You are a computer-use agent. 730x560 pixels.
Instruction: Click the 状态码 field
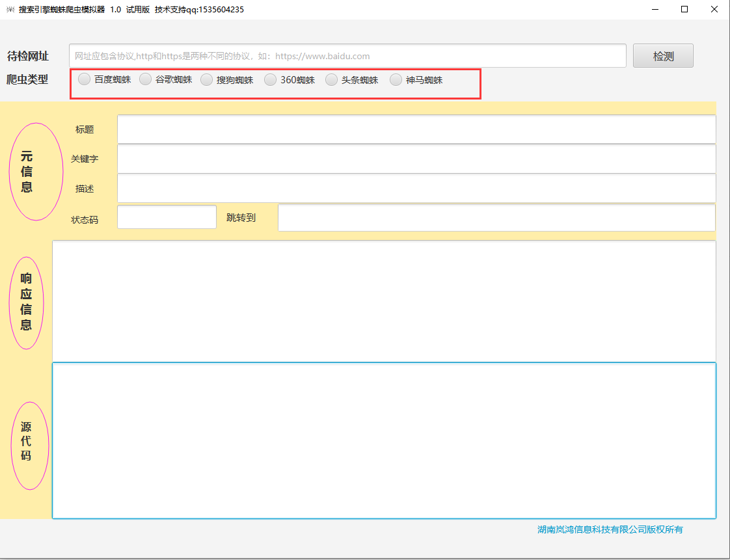pyautogui.click(x=167, y=217)
